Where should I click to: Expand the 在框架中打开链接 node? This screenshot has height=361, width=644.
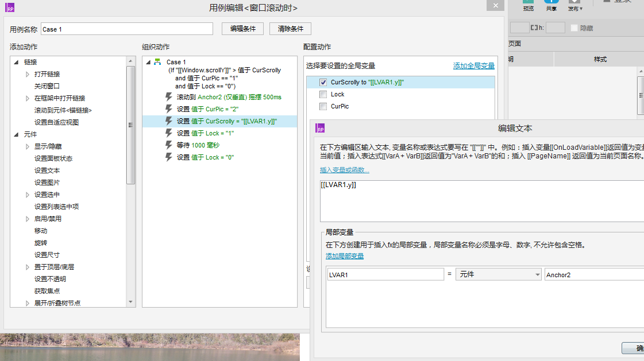click(x=28, y=98)
